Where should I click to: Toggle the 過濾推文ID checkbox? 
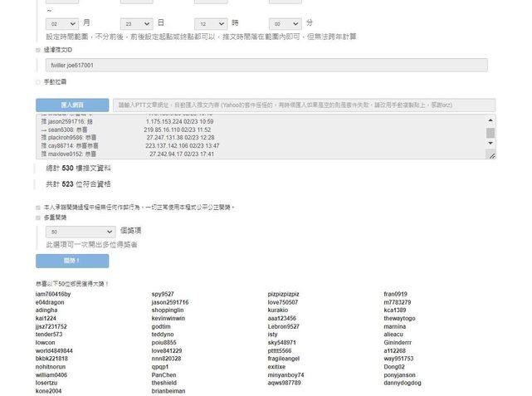[38, 50]
